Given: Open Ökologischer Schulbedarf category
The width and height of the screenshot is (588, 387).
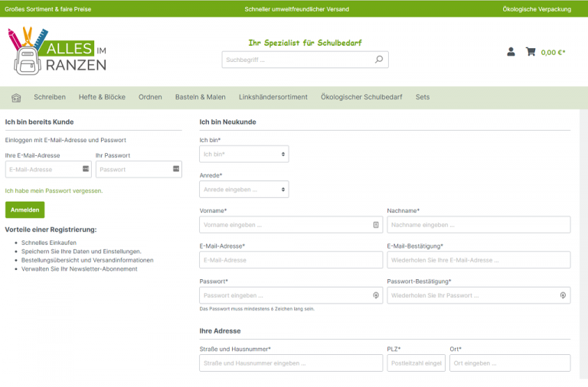Looking at the screenshot, I should [361, 97].
